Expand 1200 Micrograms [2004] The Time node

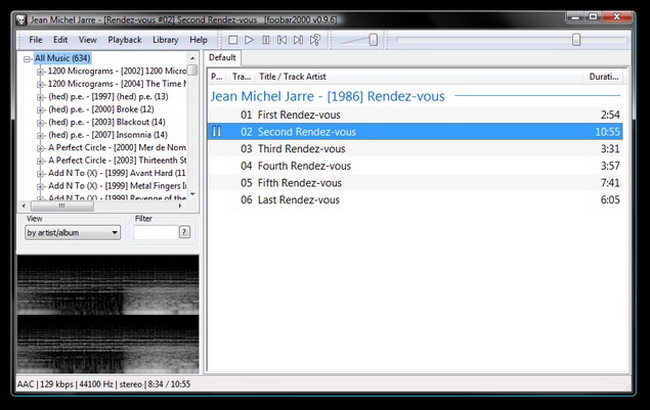pos(40,85)
